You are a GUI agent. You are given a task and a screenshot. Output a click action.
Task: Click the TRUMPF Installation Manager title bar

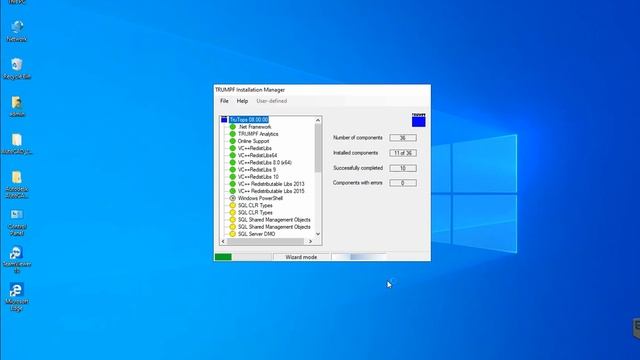coord(322,90)
